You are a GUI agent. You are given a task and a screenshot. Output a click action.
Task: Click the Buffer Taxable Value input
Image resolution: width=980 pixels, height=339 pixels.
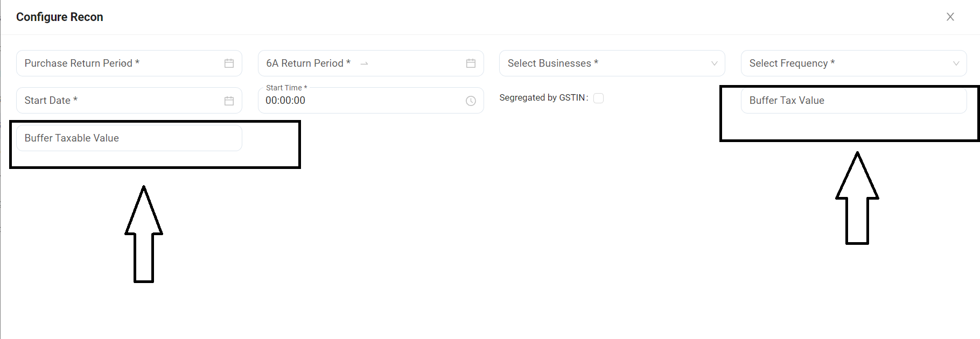coord(129,138)
